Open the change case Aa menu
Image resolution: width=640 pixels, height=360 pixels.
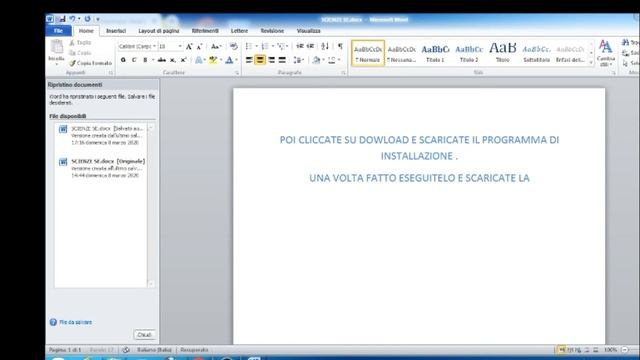(x=216, y=47)
